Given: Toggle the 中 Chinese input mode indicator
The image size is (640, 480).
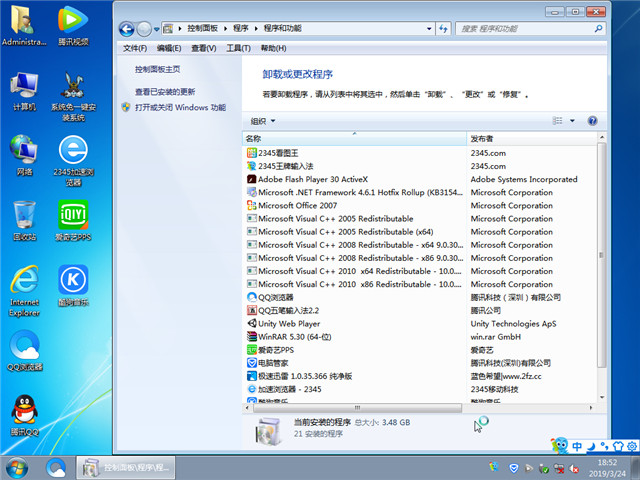Looking at the screenshot, I should coord(576,446).
